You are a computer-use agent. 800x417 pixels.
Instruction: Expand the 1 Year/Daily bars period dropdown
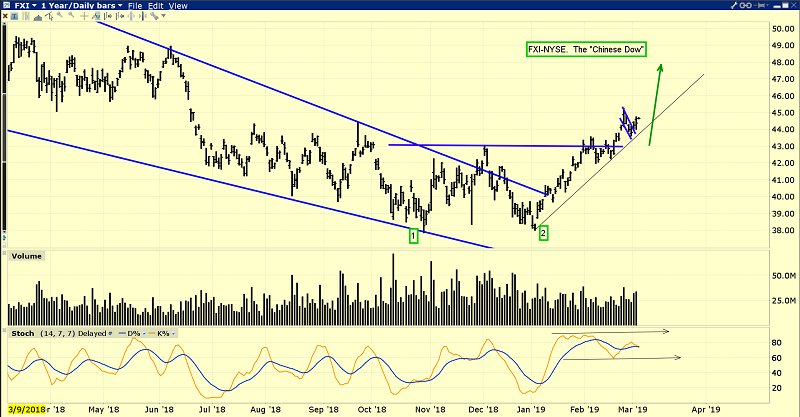pyautogui.click(x=80, y=6)
